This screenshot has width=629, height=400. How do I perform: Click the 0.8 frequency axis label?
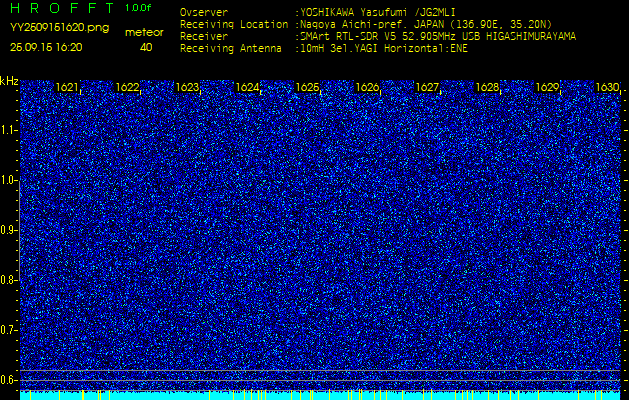tap(7, 280)
